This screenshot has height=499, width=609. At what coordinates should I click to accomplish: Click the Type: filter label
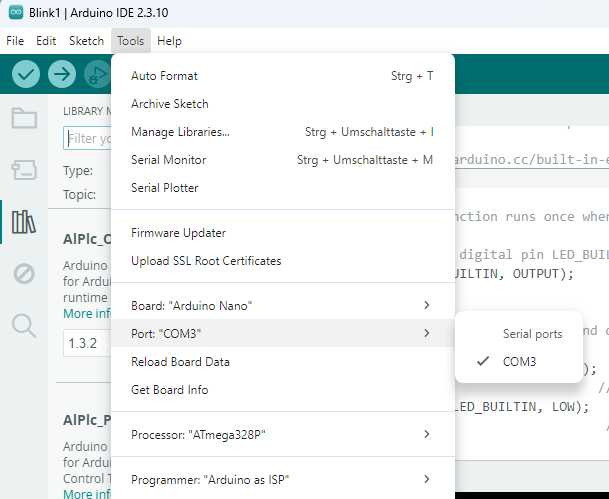[78, 170]
